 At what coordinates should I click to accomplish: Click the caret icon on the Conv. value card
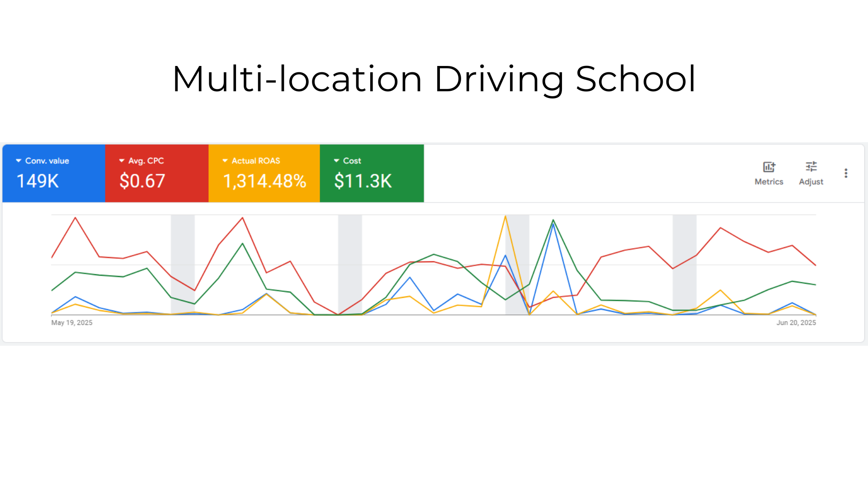[19, 160]
